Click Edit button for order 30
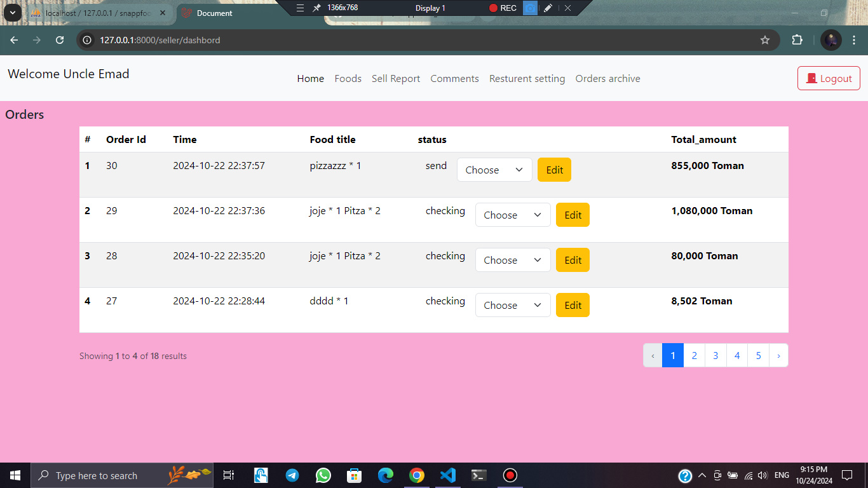This screenshot has height=488, width=868. click(x=554, y=170)
